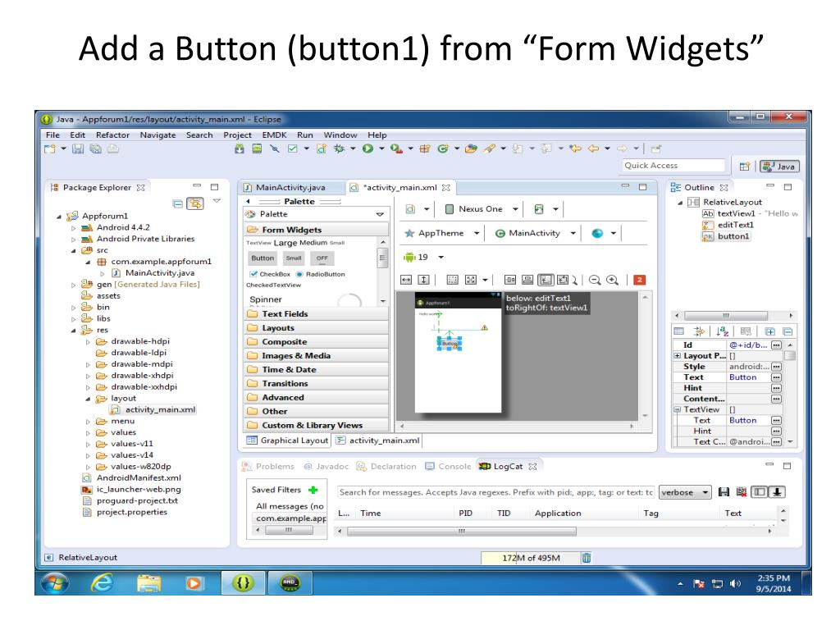
Task: Toggle LogCat scroll lock button
Action: (x=777, y=492)
